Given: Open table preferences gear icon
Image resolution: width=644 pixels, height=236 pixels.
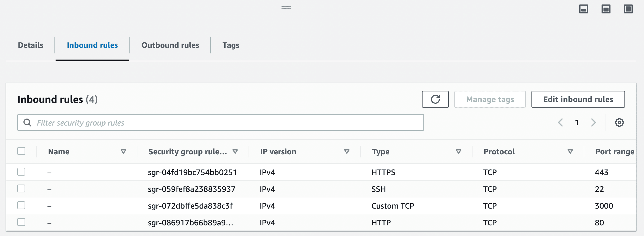Looking at the screenshot, I should (x=619, y=122).
